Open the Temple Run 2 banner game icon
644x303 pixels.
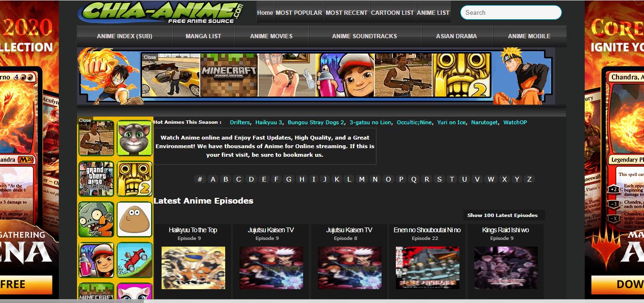pos(461,75)
